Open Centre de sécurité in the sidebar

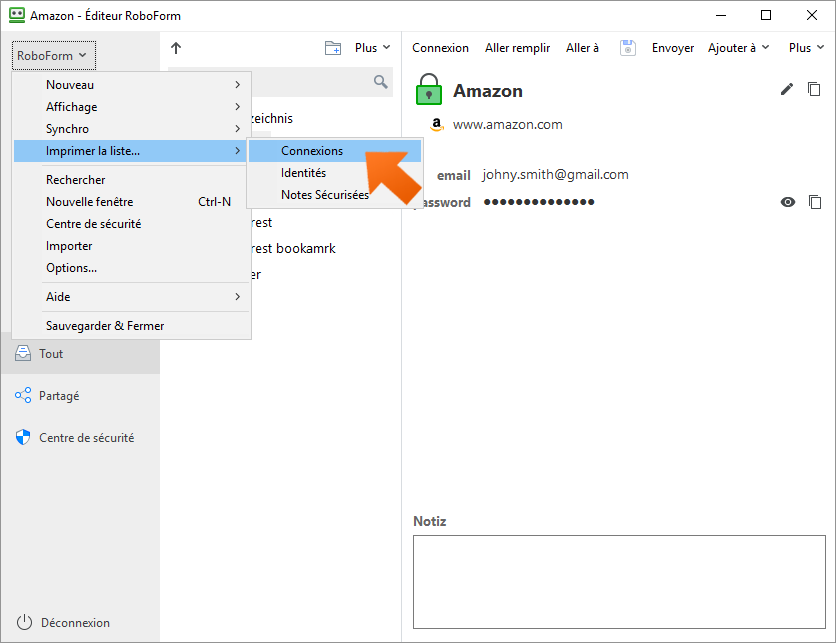point(81,438)
